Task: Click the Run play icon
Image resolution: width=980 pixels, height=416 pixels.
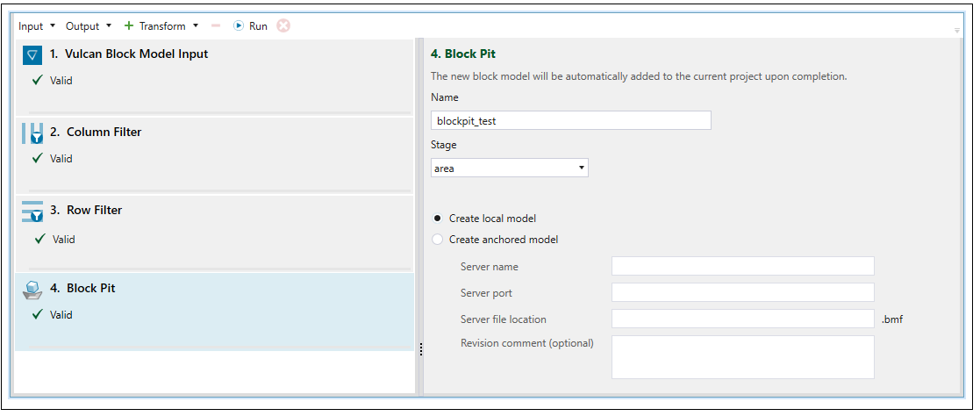Action: [238, 26]
